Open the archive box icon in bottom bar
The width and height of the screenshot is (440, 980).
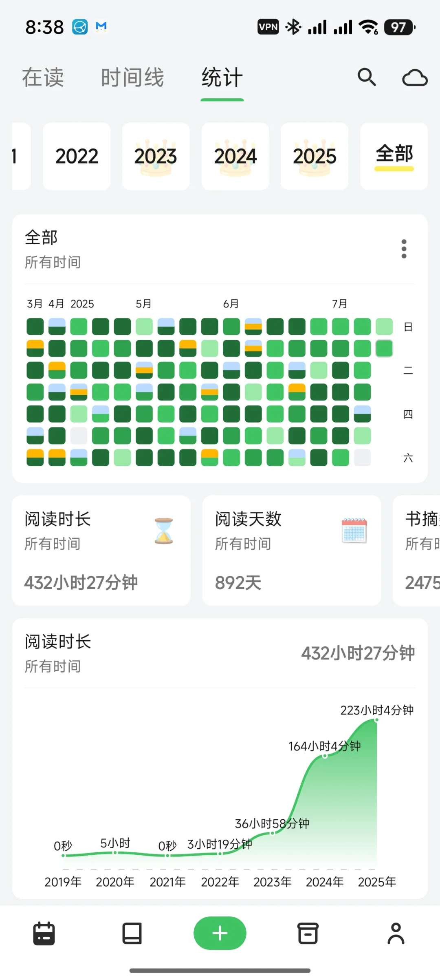pos(308,933)
